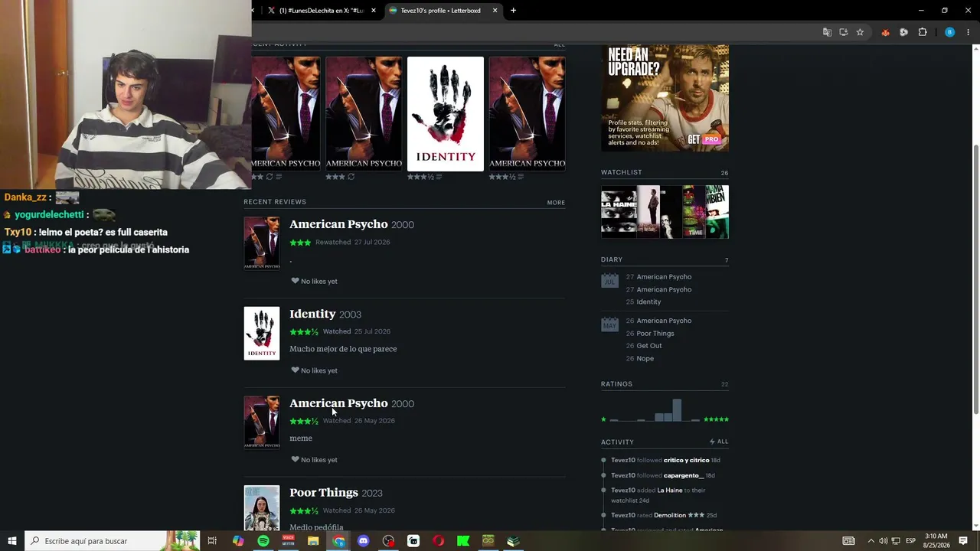Viewport: 980px width, 551px height.
Task: Open the review icon under the Identity poster
Action: [440, 177]
